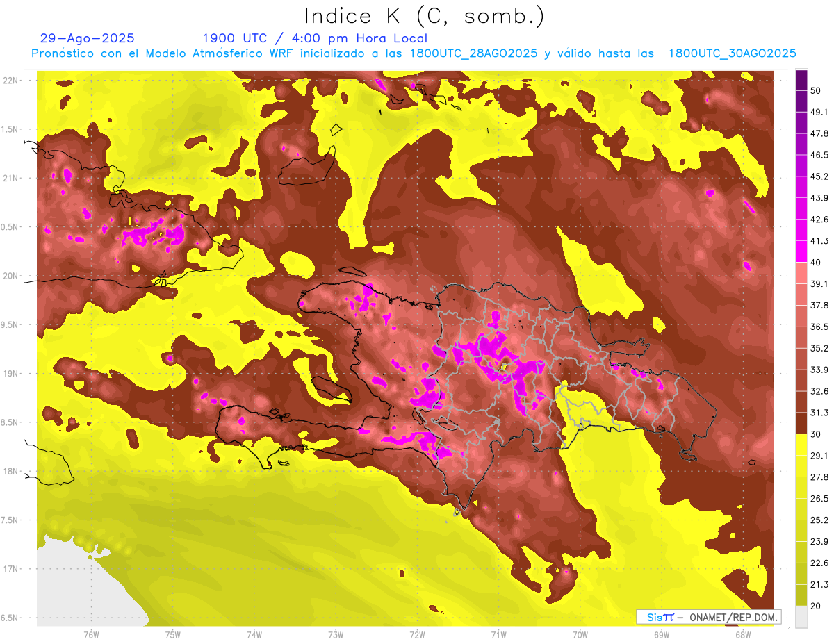Click the colorbar value "42.6"
This screenshot has height=644, width=834.
point(819,220)
